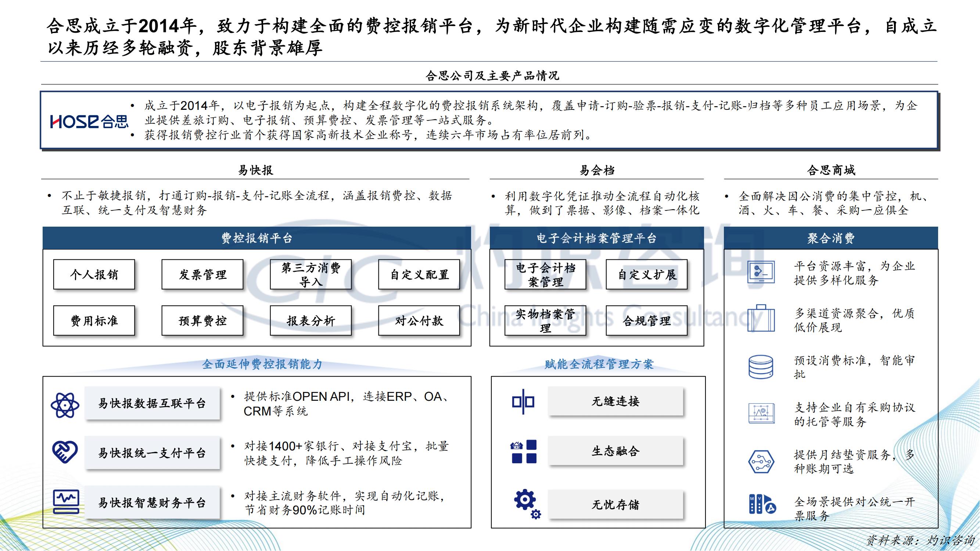Viewport: 980px width, 551px height.
Task: Click the 资料来源：灼识咨询 source note
Action: tap(920, 540)
